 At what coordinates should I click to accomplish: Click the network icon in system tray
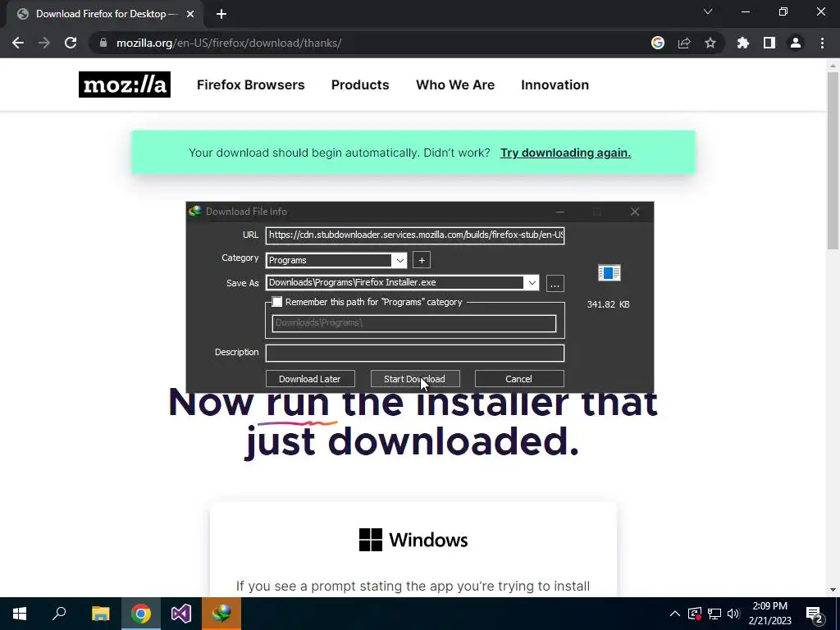(714, 614)
